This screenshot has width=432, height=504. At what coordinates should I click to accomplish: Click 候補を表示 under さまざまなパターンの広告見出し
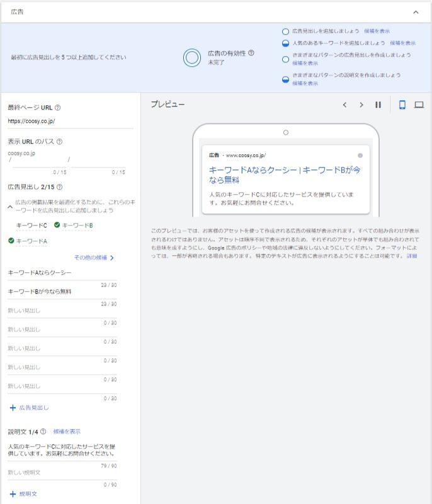[x=305, y=64]
